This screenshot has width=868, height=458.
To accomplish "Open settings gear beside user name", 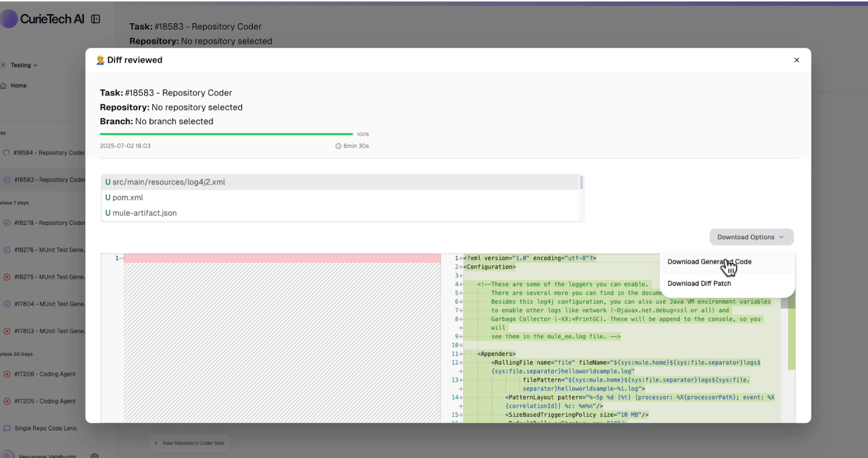I will (x=94, y=456).
